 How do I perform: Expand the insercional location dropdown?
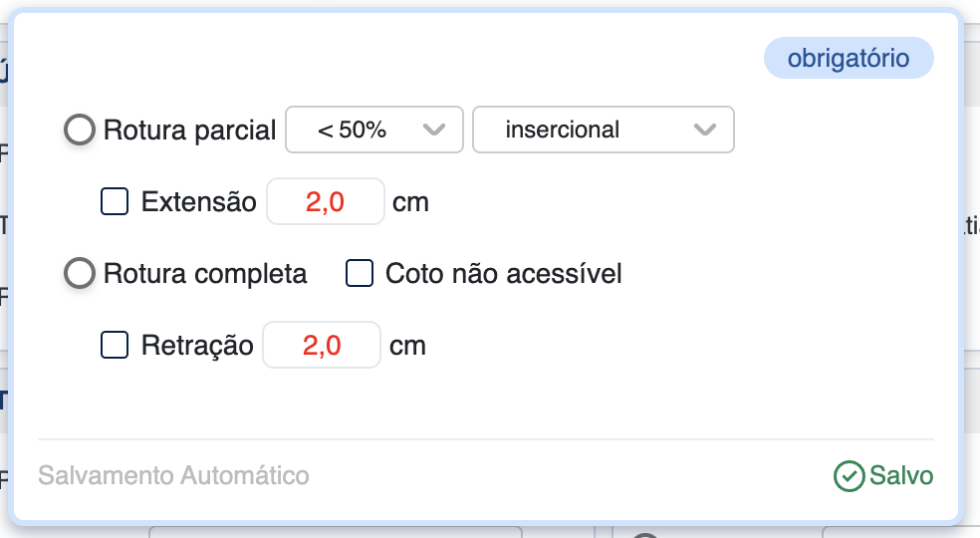(x=603, y=130)
